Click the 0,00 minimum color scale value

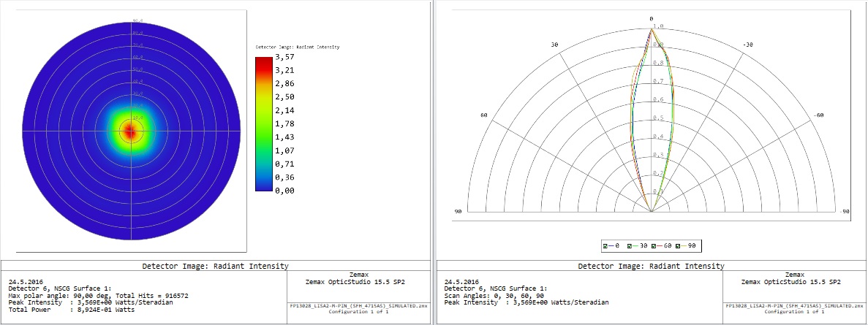(284, 191)
